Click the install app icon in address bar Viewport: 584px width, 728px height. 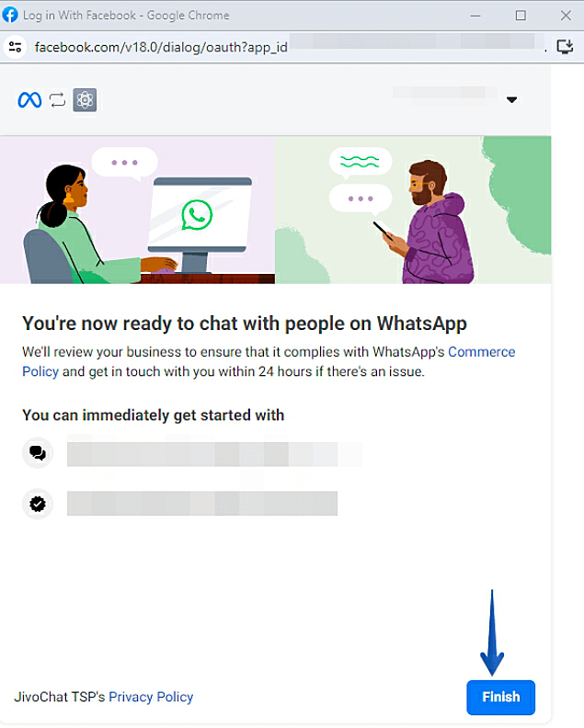(x=565, y=47)
